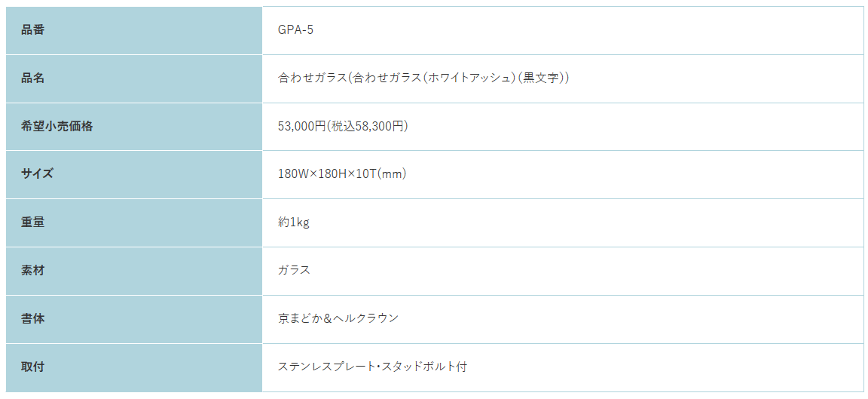
Task: Click the 品番 header cell
Action: pyautogui.click(x=134, y=30)
